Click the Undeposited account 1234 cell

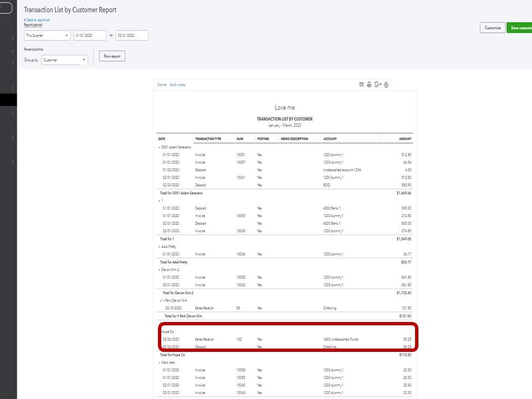point(342,170)
